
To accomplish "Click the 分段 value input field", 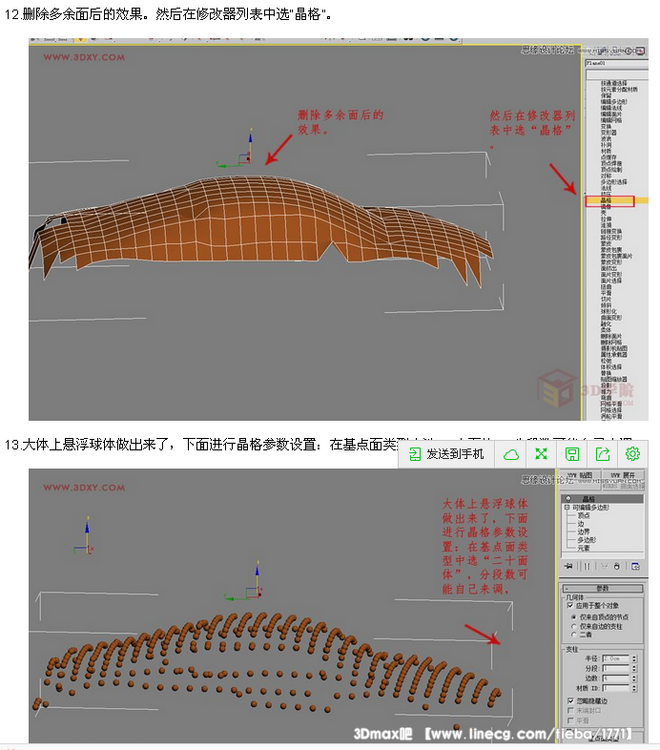I will 616,669.
